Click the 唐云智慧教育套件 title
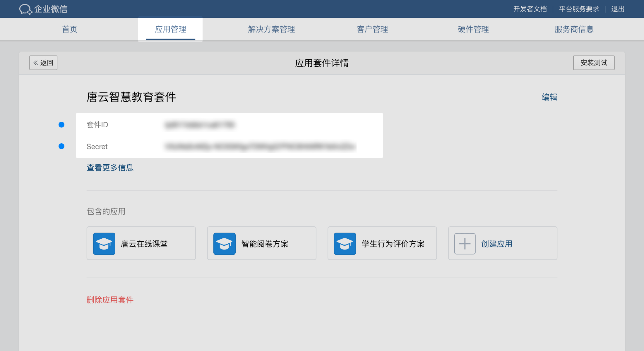Screen dimensions: 644x351 (131, 97)
